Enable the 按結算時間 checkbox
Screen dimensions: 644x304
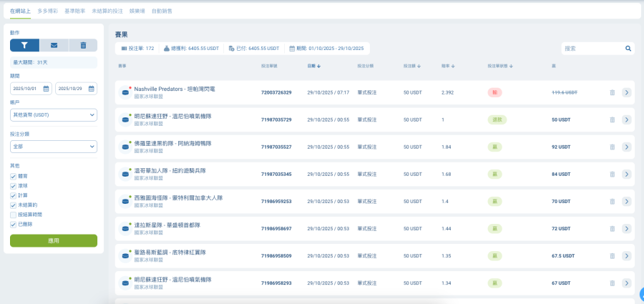coord(14,215)
